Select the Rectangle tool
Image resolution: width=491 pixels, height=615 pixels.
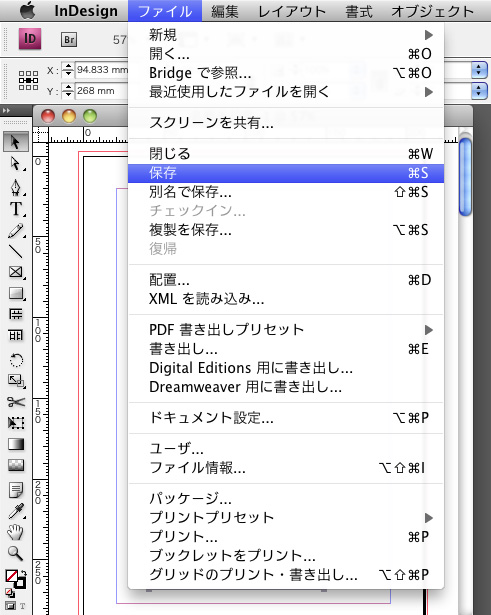[16, 293]
